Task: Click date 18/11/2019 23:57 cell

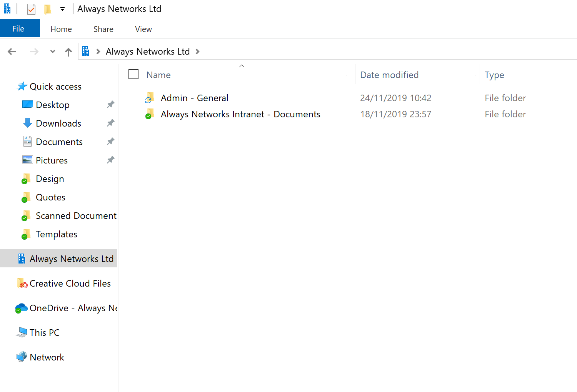Action: tap(396, 114)
